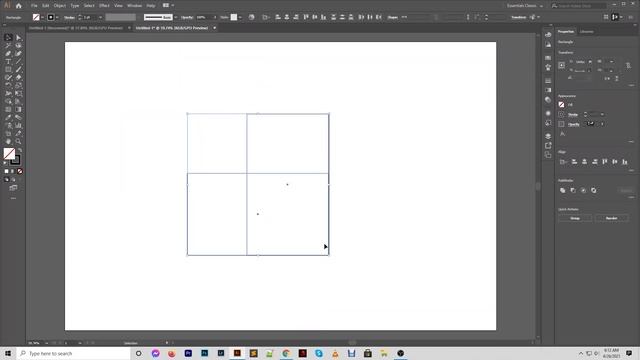Select the Pen tool
This screenshot has width=640, height=360.
8,53
